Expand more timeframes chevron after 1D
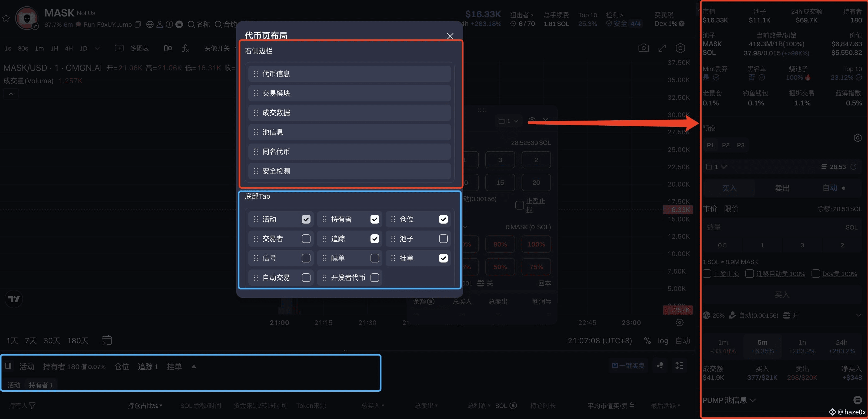Screen dimensions: 868x419 click(97, 49)
